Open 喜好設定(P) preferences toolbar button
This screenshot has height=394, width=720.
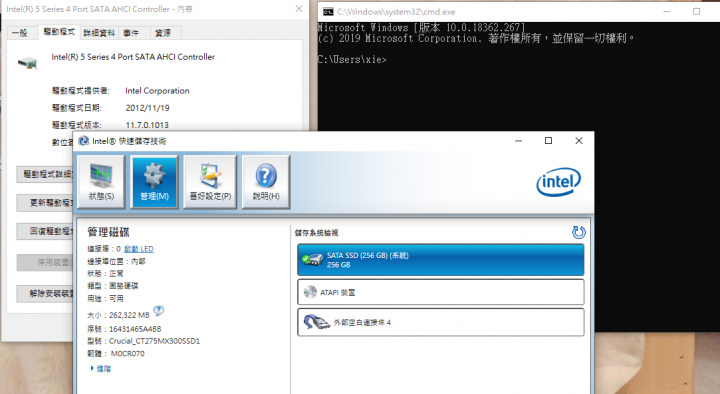(210, 182)
